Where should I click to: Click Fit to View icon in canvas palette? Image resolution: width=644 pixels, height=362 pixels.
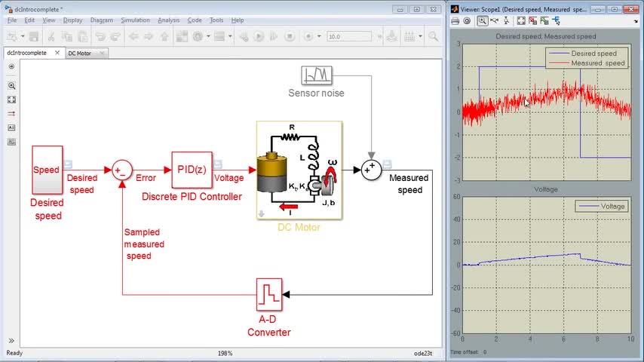11,100
